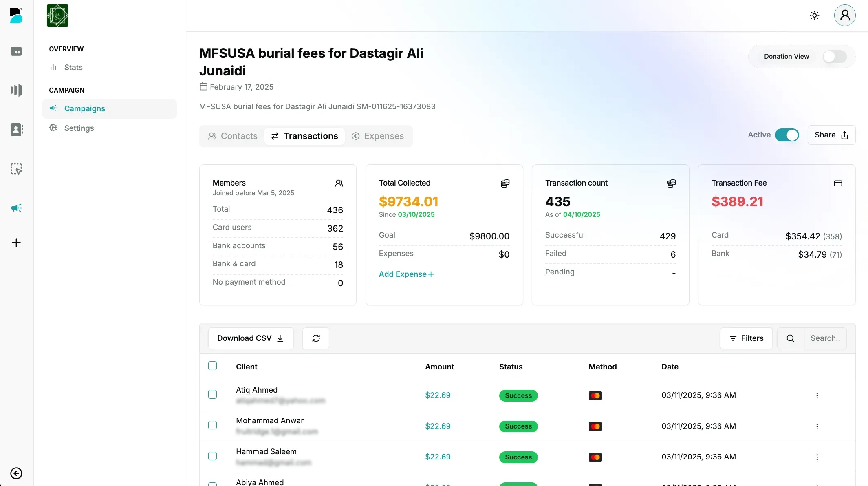This screenshot has width=868, height=486.
Task: Check the box beside Atiq Ahmed
Action: [212, 394]
